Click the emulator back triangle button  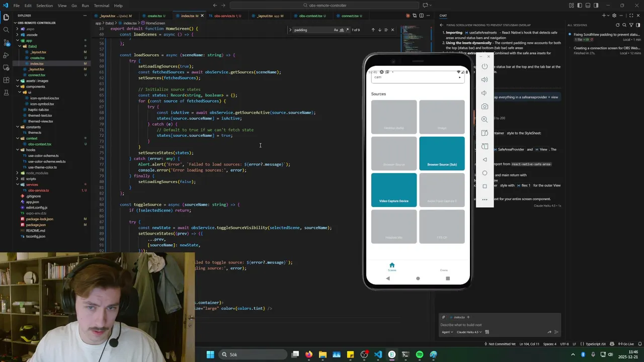(485, 159)
